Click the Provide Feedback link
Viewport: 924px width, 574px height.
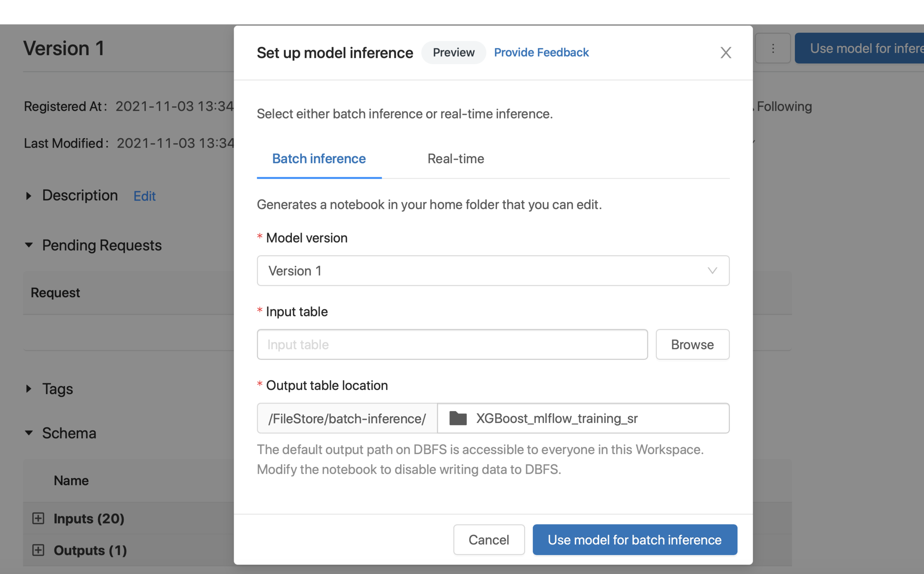541,53
